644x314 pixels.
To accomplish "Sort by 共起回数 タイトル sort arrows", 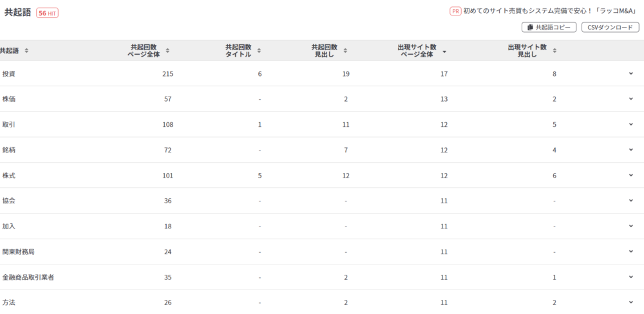I will pos(259,50).
